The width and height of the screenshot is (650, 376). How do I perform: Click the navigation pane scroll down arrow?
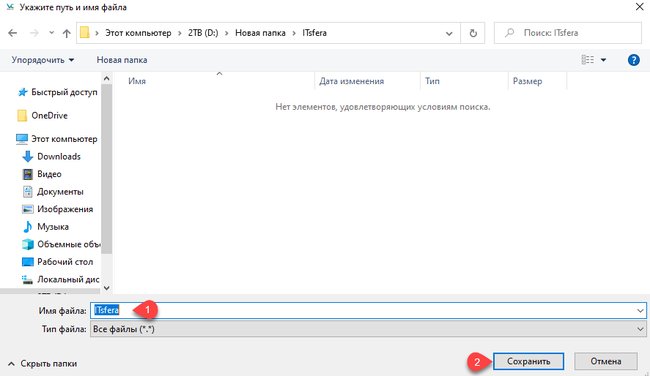107,288
